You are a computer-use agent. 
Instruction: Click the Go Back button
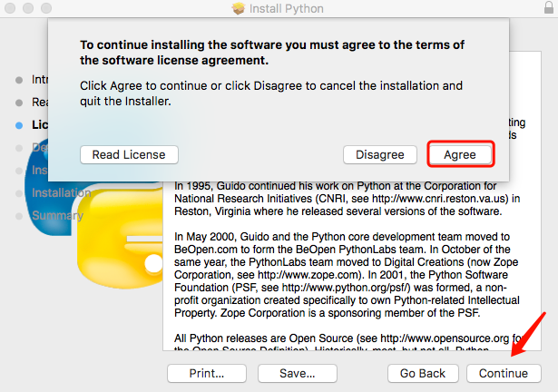pos(423,373)
